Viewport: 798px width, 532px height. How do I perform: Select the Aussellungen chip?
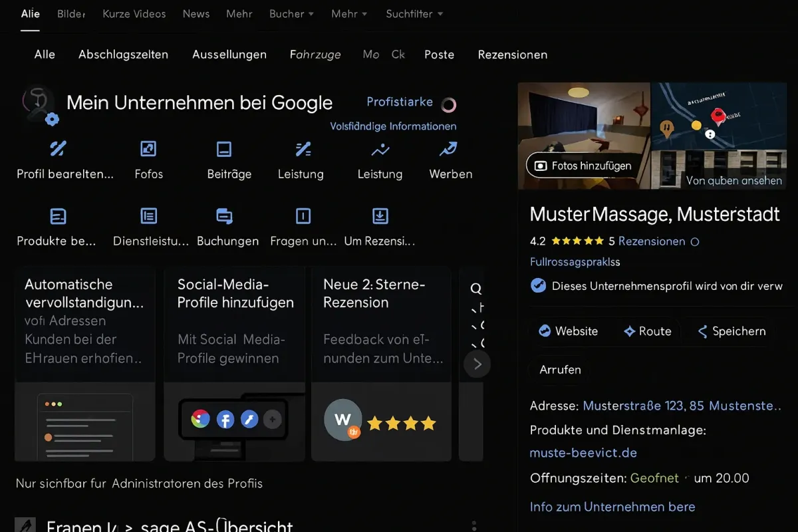(229, 55)
